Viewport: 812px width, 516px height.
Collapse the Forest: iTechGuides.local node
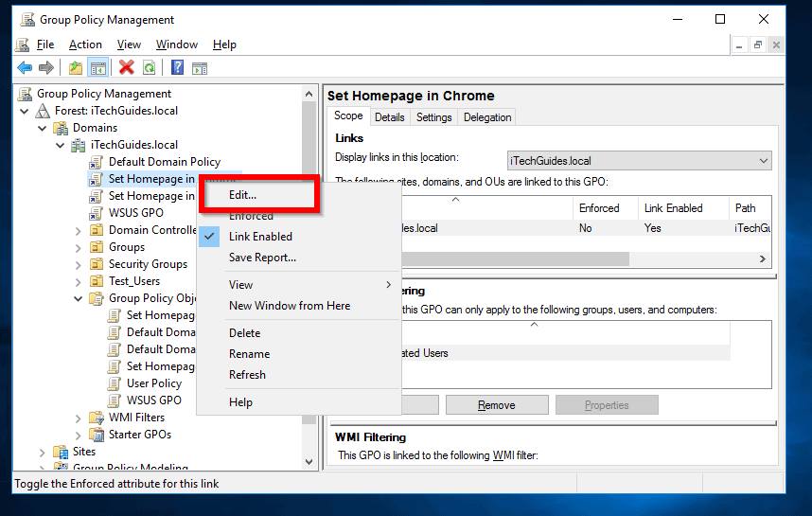pyautogui.click(x=24, y=111)
